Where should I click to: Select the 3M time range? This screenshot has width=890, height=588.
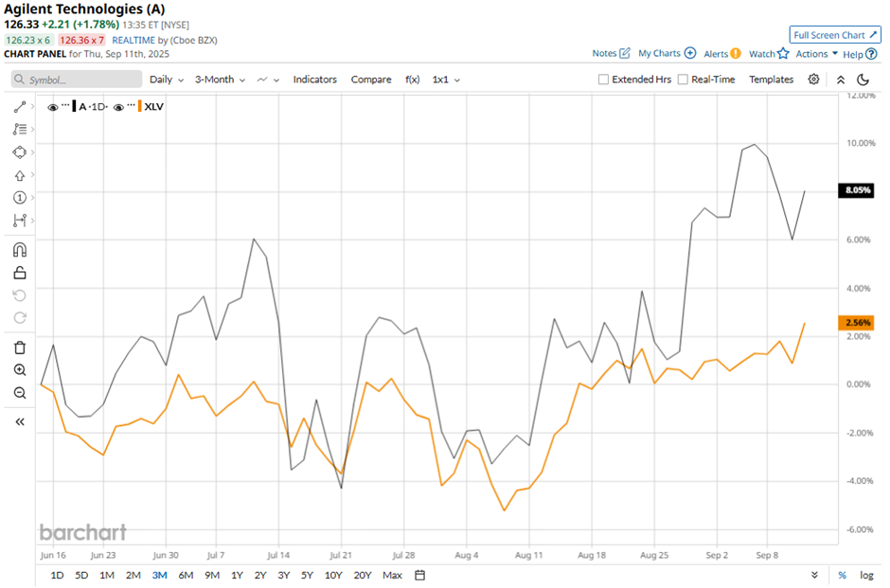pos(159,575)
